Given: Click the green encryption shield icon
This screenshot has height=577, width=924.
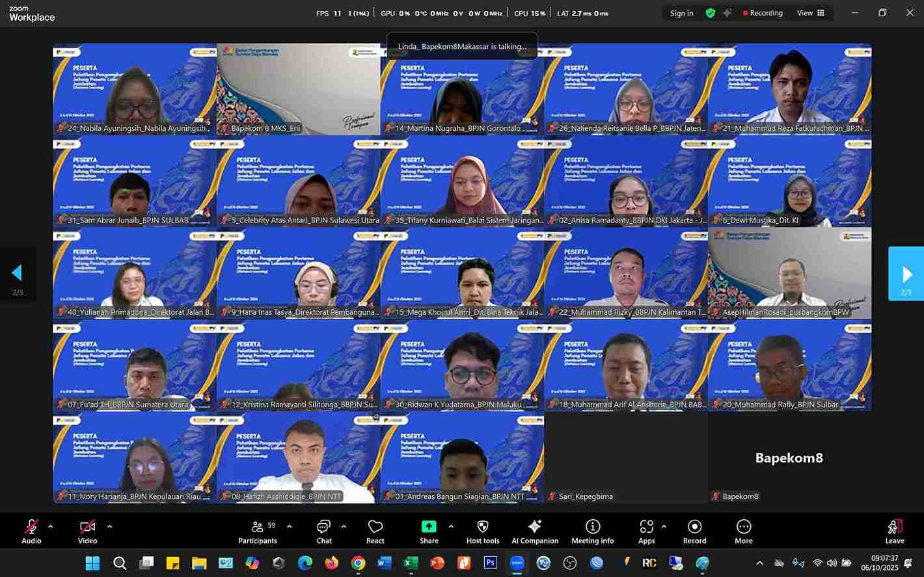Looking at the screenshot, I should tap(711, 13).
